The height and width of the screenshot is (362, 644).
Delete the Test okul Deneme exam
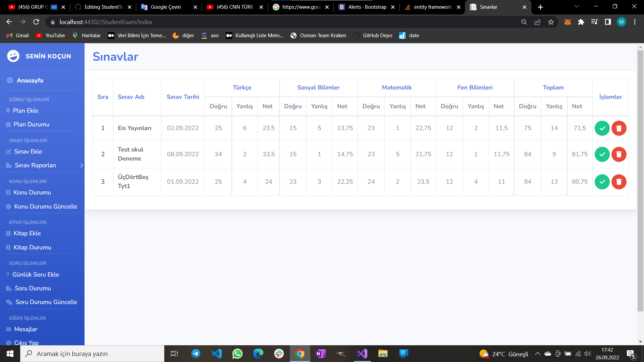coord(619,154)
